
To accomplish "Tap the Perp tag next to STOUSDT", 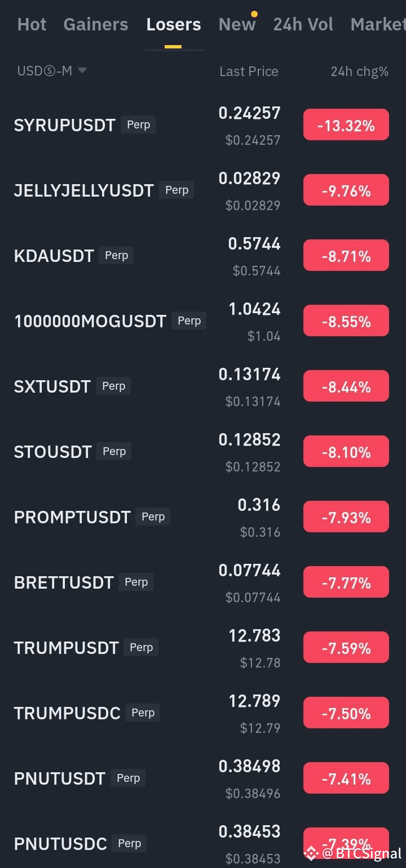I will (x=114, y=451).
